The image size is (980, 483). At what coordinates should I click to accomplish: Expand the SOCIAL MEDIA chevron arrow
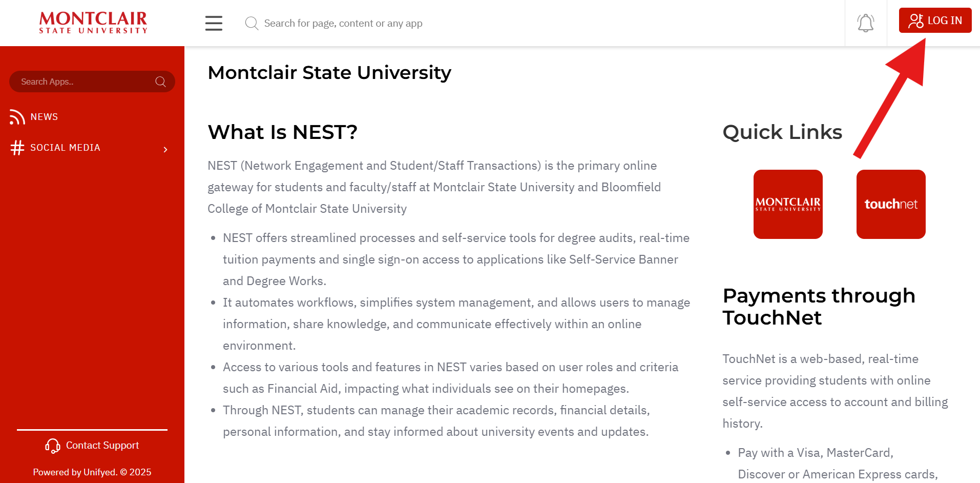coord(165,149)
